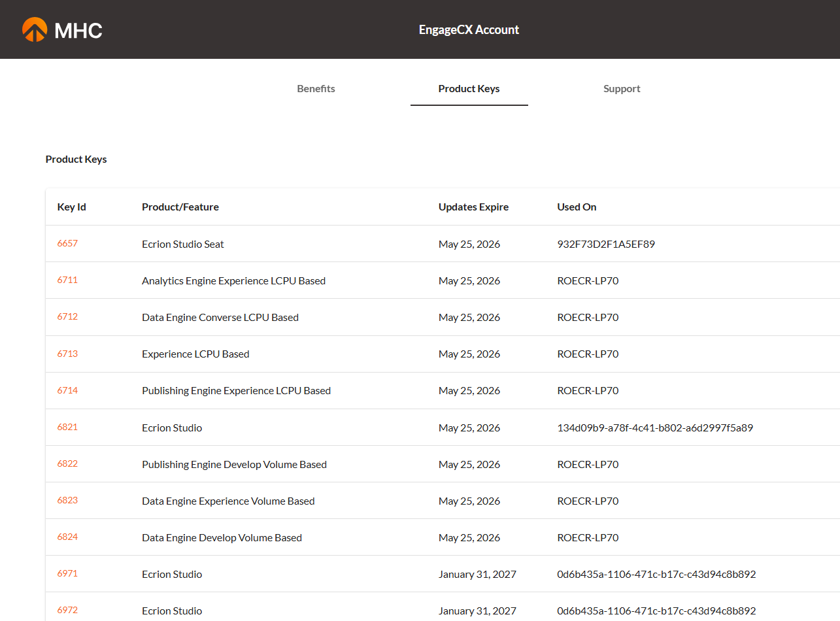Click key ID 6824 link
This screenshot has height=621, width=840.
tap(67, 537)
